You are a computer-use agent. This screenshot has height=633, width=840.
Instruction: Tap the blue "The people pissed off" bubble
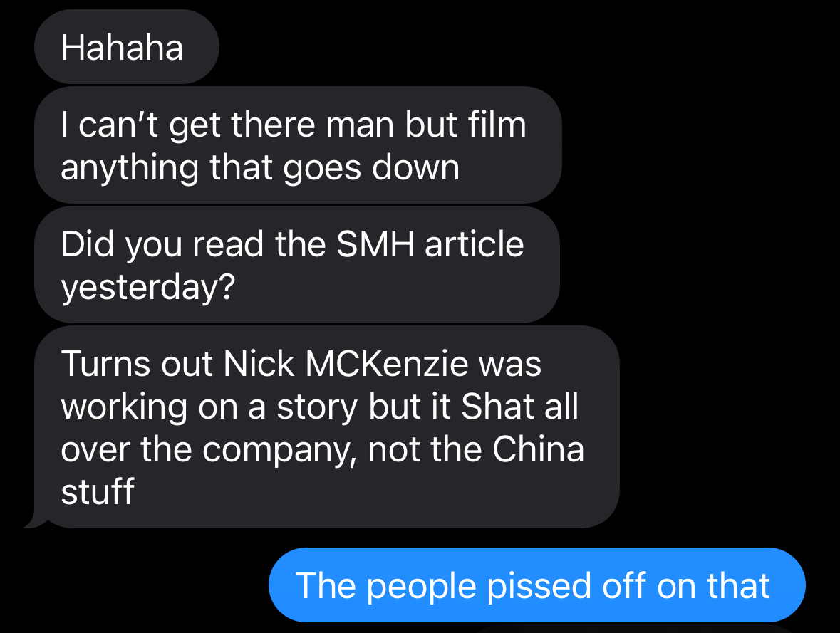pyautogui.click(x=536, y=585)
